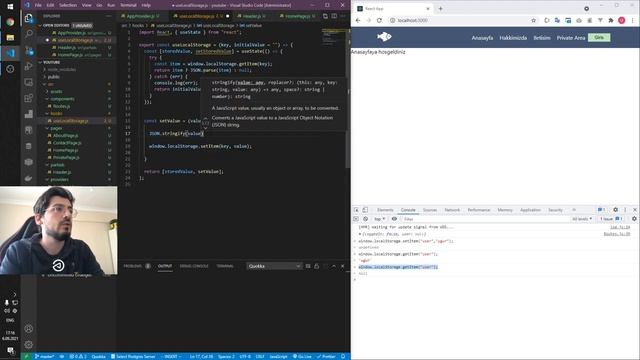Close the VS Code bottom panel

click(342, 266)
